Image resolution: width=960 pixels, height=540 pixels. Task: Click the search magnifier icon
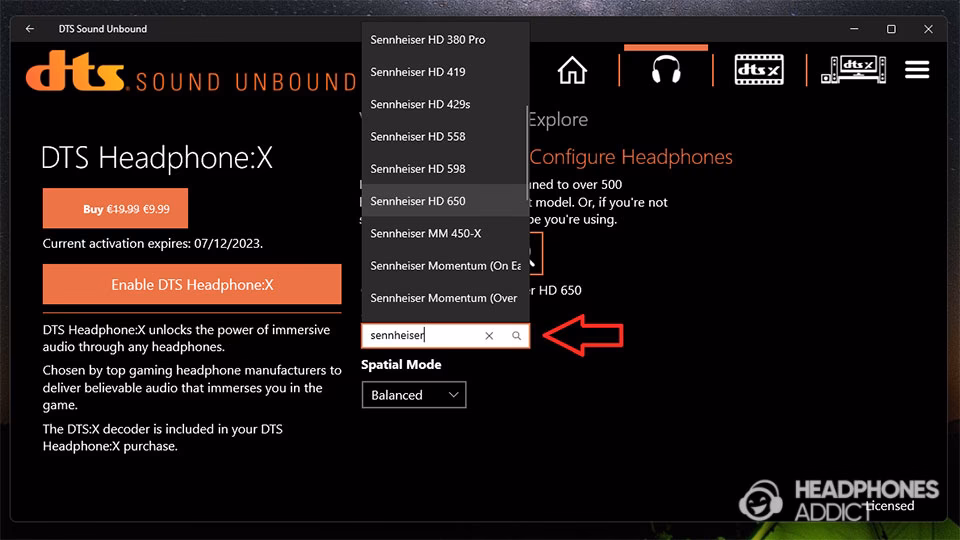516,336
